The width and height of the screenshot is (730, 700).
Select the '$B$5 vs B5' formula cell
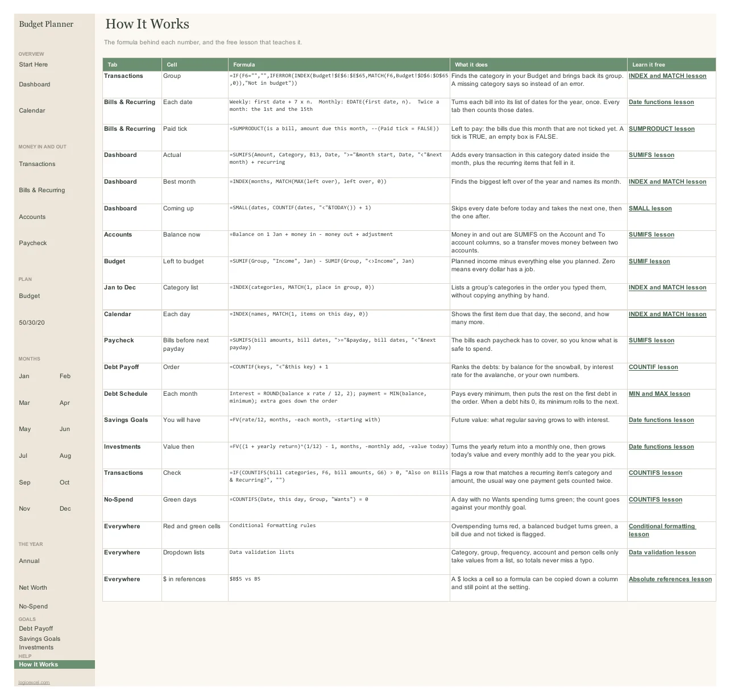tap(339, 588)
